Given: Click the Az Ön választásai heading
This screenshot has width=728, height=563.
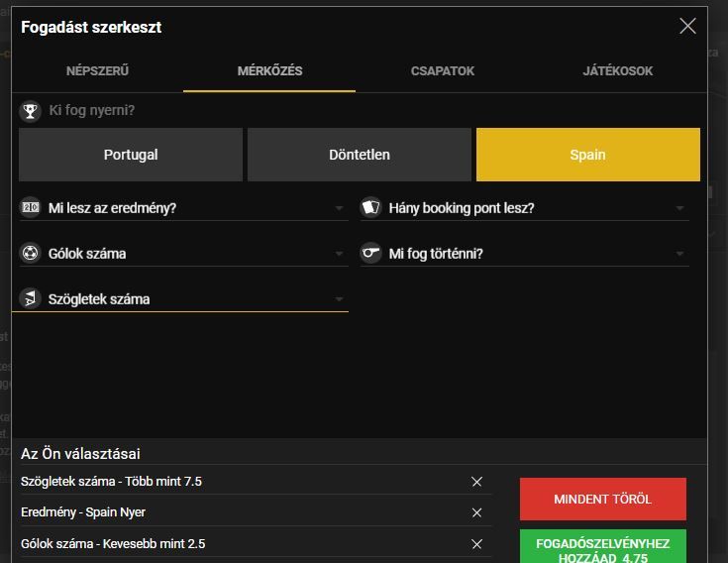Looking at the screenshot, I should [80, 454].
